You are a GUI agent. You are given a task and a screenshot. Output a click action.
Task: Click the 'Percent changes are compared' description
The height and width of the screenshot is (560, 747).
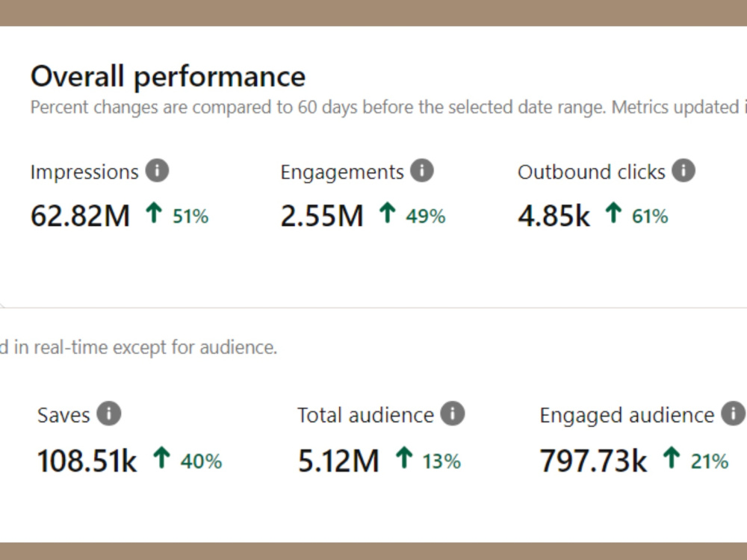(388, 108)
